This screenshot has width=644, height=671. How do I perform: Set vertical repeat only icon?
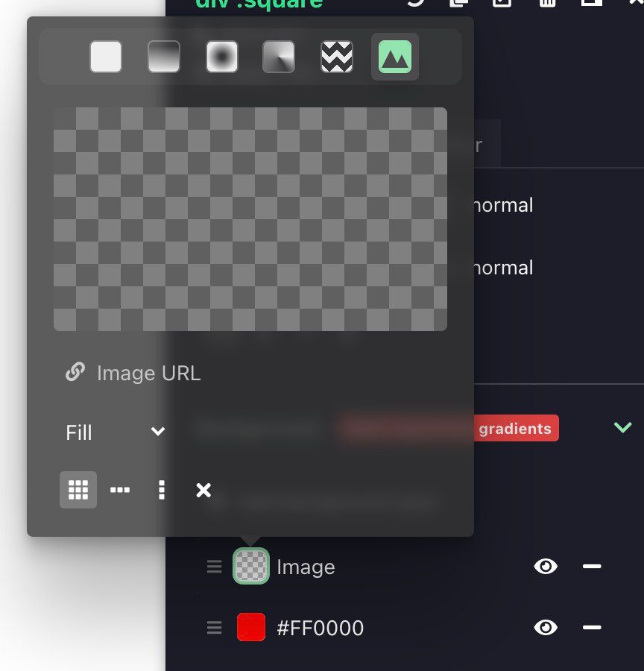tap(161, 490)
